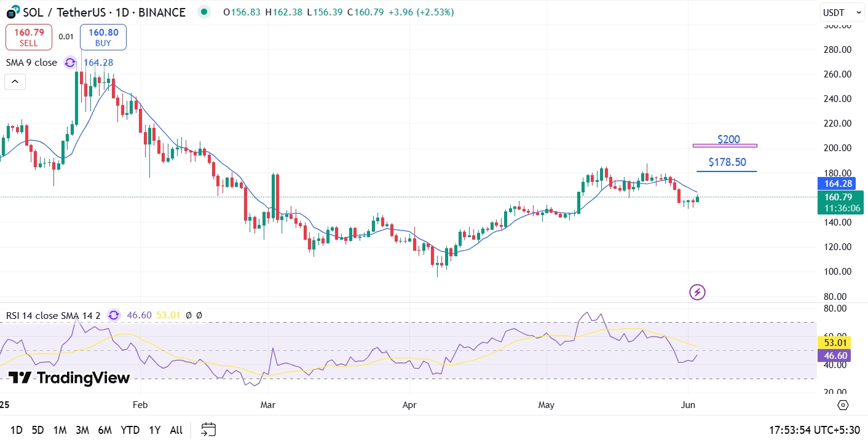This screenshot has width=868, height=440.
Task: Select the YTD time range
Action: click(130, 430)
